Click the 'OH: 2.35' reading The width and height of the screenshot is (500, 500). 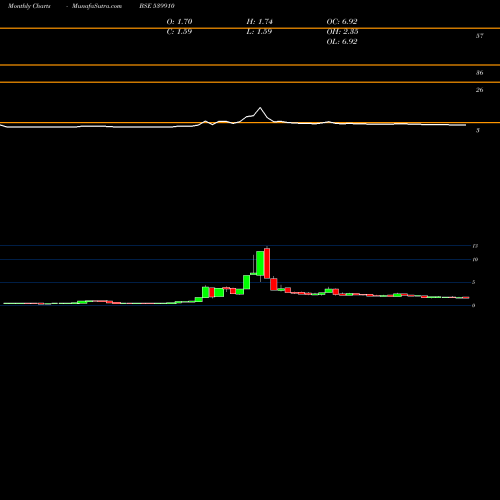pyautogui.click(x=342, y=32)
